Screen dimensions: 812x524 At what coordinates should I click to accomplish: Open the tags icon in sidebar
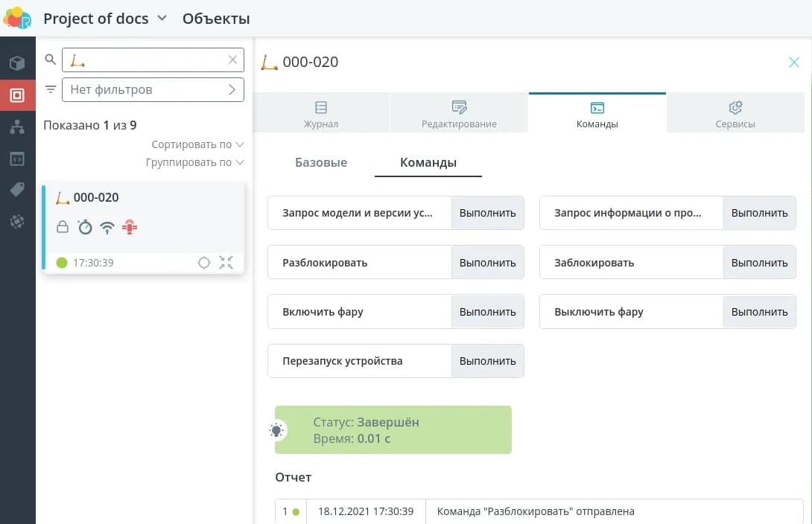coord(17,190)
